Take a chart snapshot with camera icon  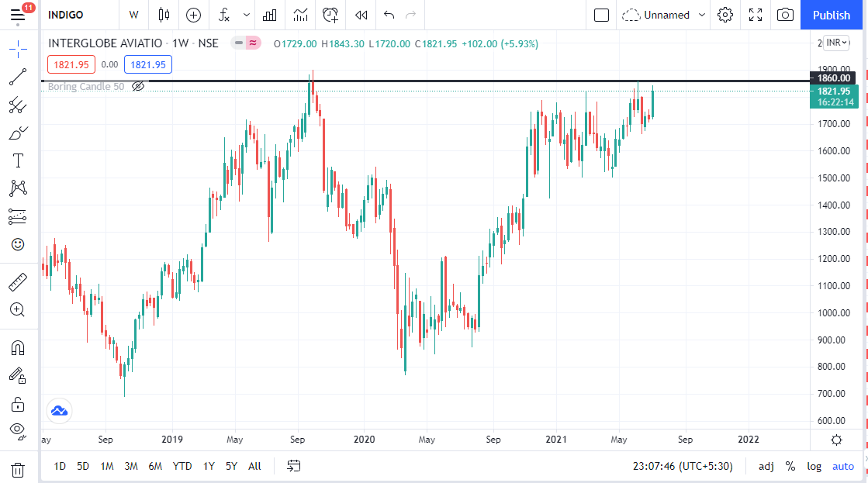(x=785, y=15)
